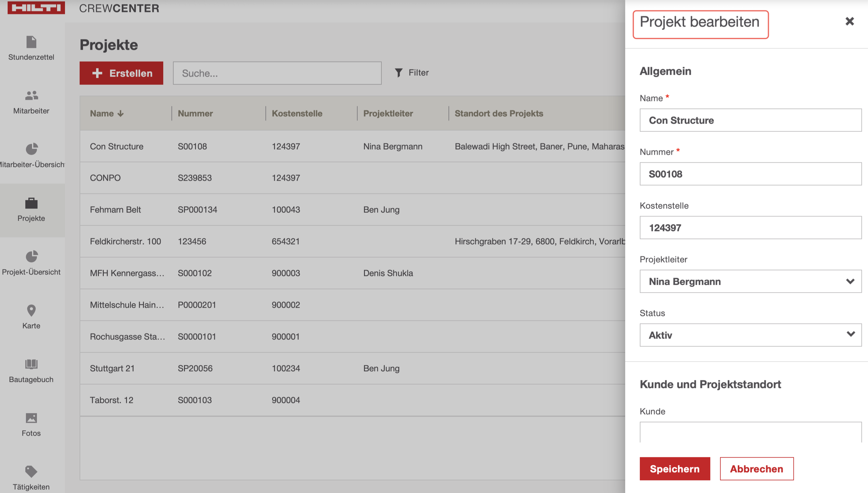This screenshot has height=493, width=868.
Task: Open Stundenzettel document icon in sidebar
Action: pos(31,42)
